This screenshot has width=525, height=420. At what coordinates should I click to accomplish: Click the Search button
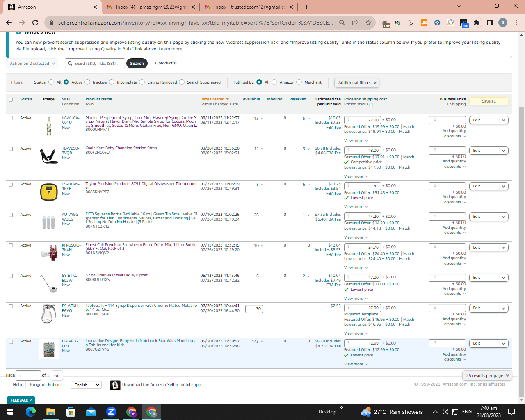(137, 64)
